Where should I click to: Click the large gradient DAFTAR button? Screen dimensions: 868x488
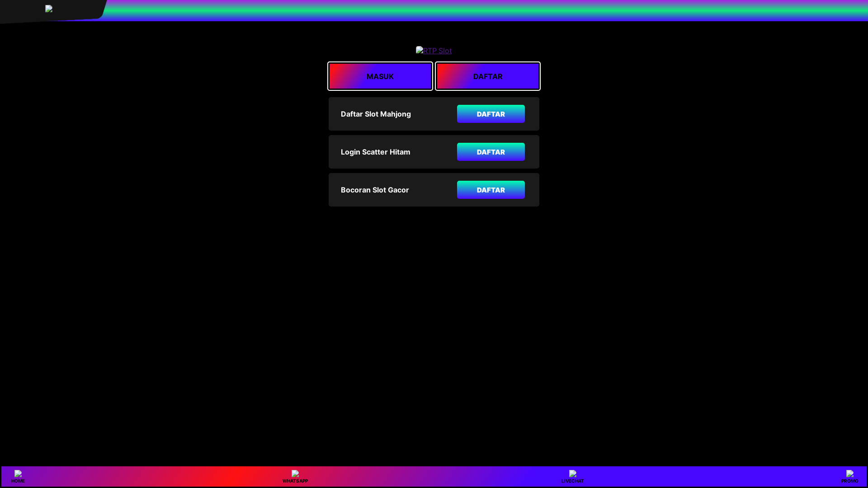(x=488, y=76)
